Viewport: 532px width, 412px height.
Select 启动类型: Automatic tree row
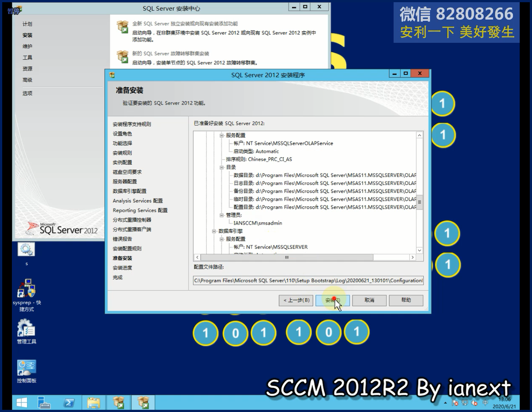pos(256,151)
